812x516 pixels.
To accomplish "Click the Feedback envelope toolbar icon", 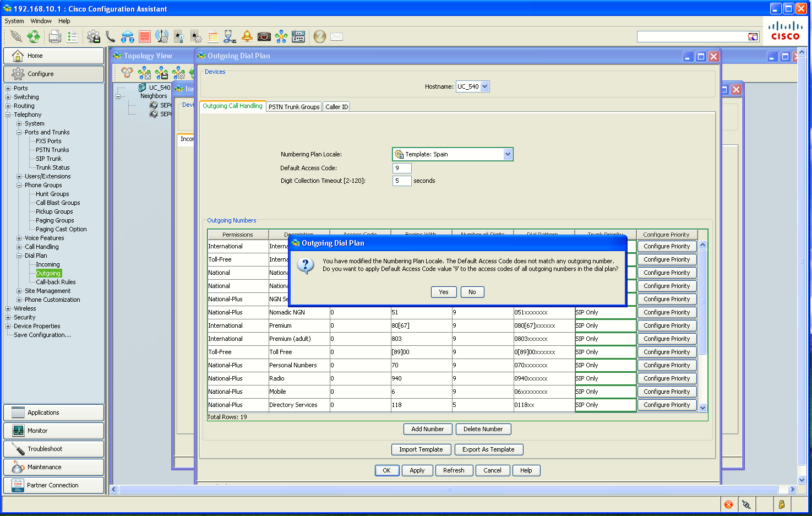I will pyautogui.click(x=336, y=36).
